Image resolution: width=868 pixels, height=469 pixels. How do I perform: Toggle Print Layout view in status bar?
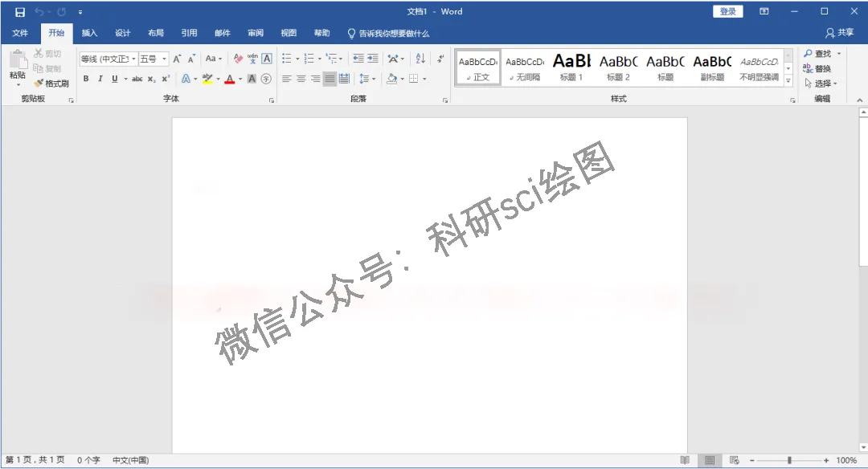pos(710,460)
